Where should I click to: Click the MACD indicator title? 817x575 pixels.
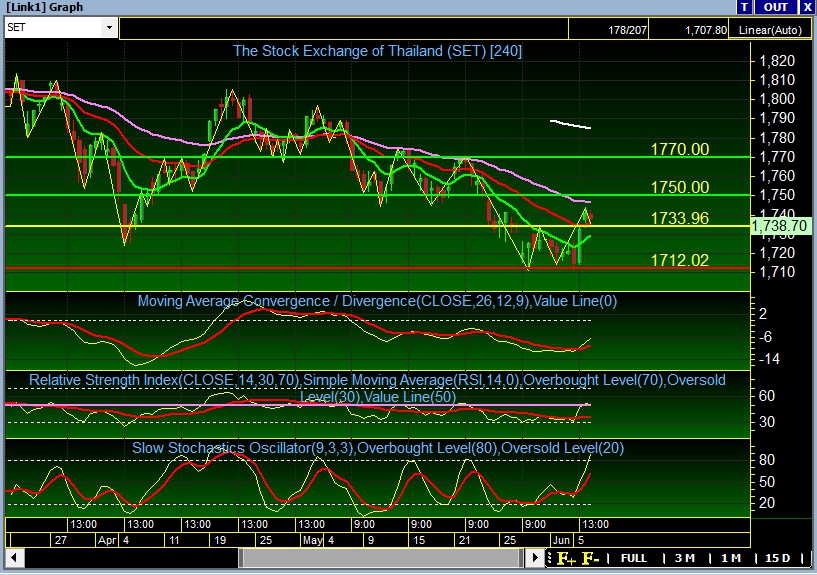pos(377,301)
